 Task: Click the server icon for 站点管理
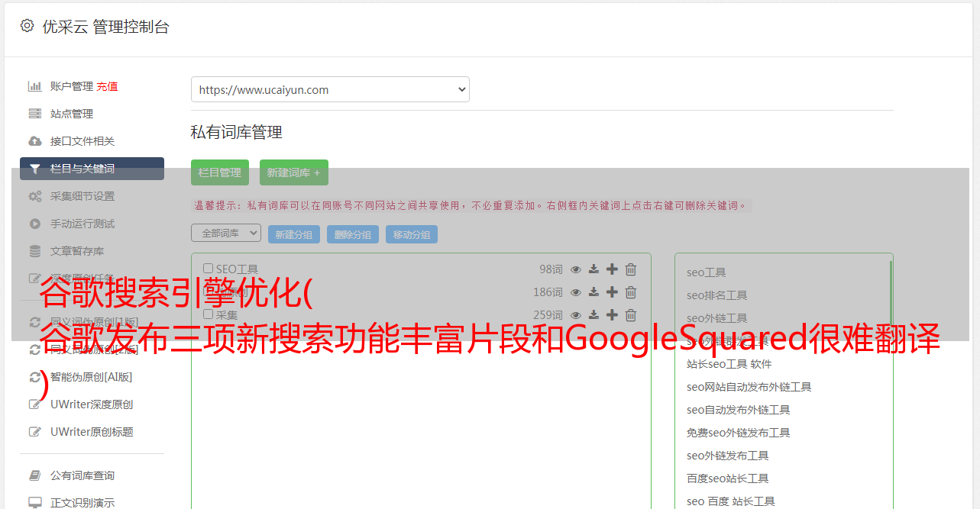[x=35, y=114]
